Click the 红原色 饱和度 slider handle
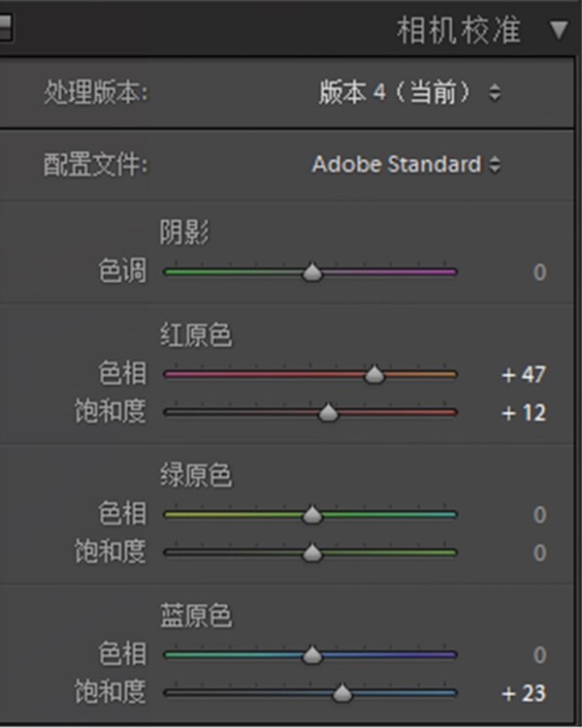582x728 pixels. (329, 413)
